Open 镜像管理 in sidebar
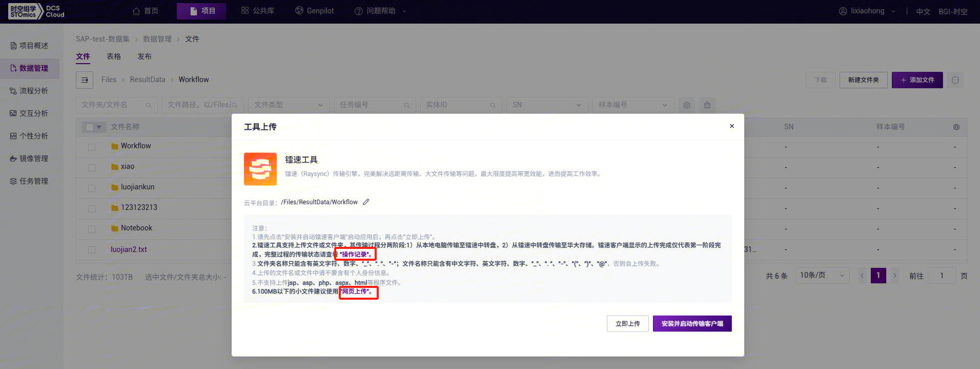Viewport: 980px width, 369px height. [30, 159]
